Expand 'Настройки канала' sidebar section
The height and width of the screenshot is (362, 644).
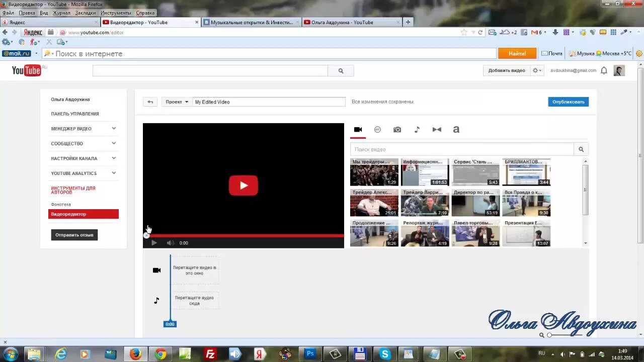pyautogui.click(x=114, y=158)
